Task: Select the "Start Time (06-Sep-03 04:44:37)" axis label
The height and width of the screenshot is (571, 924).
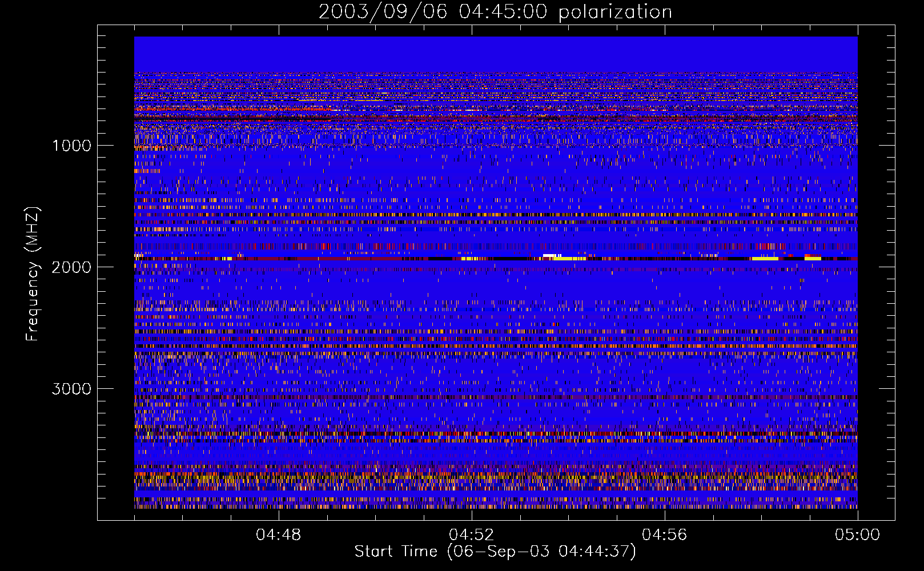Action: 495,552
